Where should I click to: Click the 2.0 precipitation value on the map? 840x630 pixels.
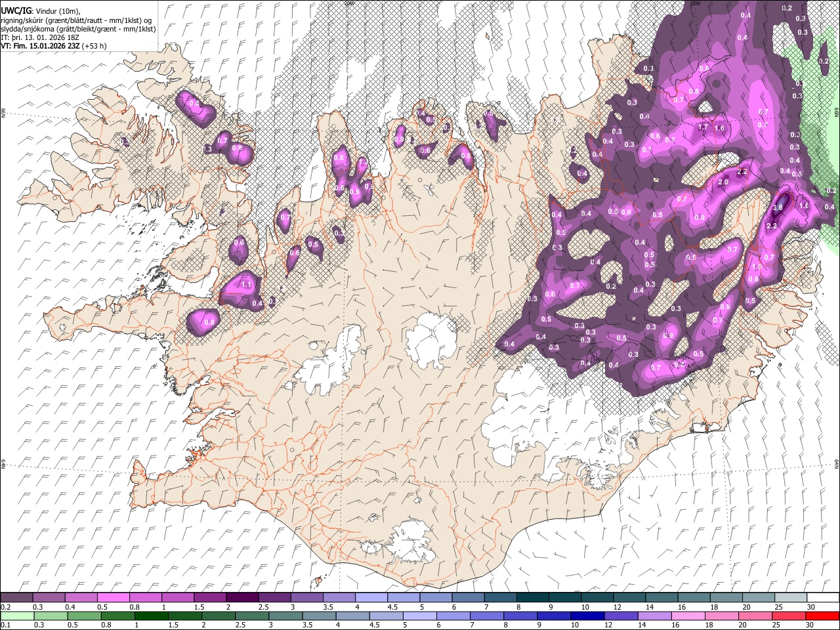[x=724, y=182]
